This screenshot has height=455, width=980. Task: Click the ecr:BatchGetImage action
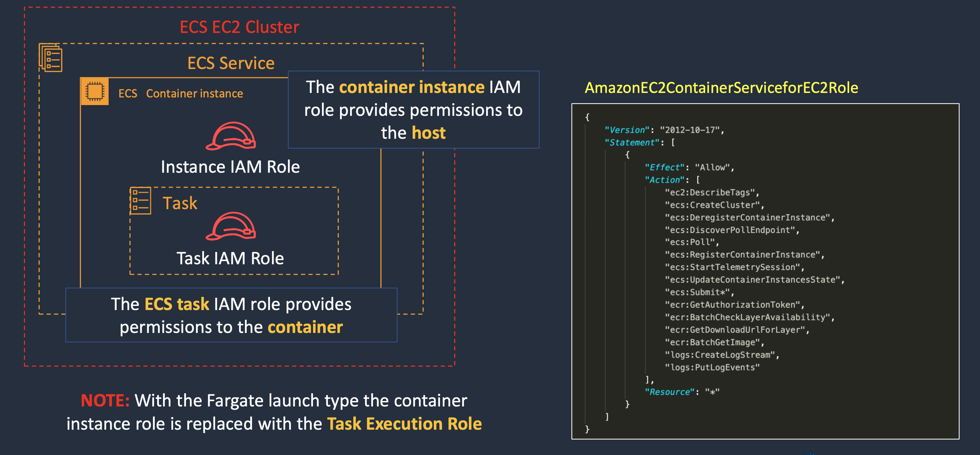(x=715, y=343)
